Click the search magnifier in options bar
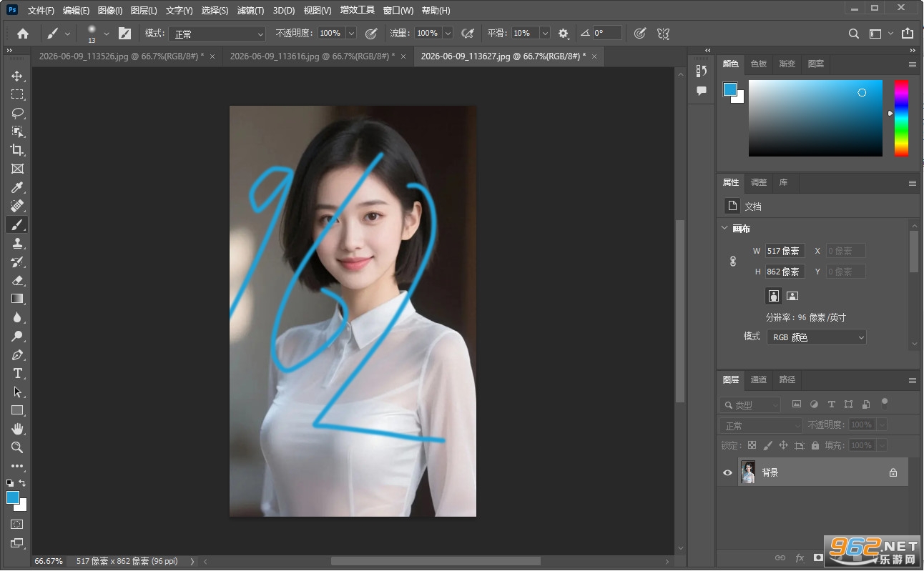This screenshot has height=571, width=924. tap(854, 33)
